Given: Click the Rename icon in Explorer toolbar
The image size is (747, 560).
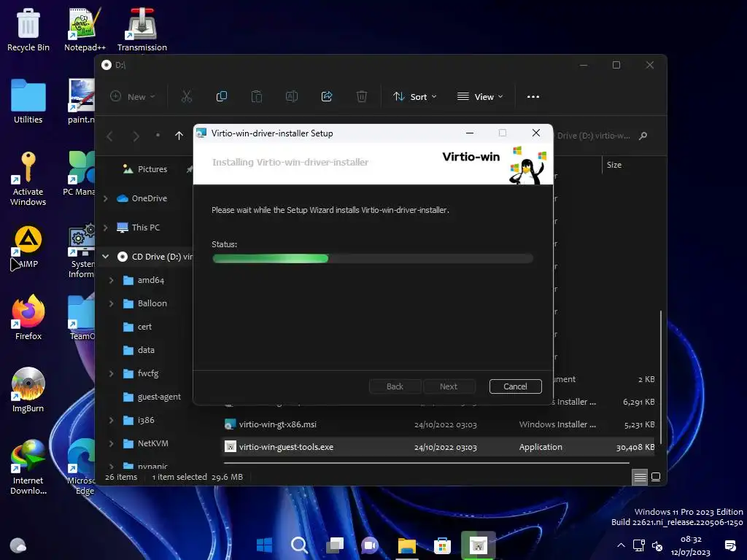Looking at the screenshot, I should coord(292,97).
